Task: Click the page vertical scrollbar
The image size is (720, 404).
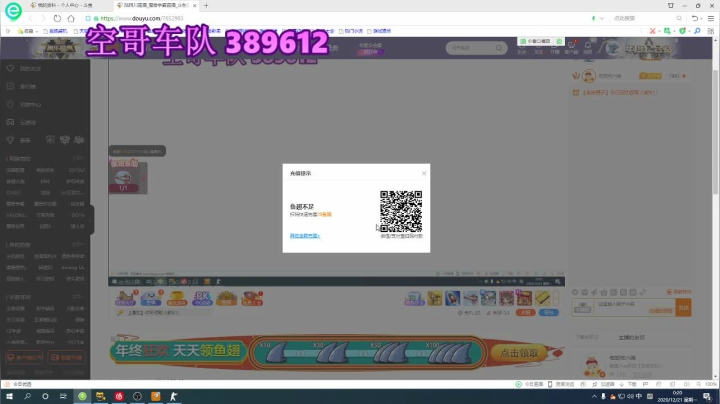Action: coord(715,133)
